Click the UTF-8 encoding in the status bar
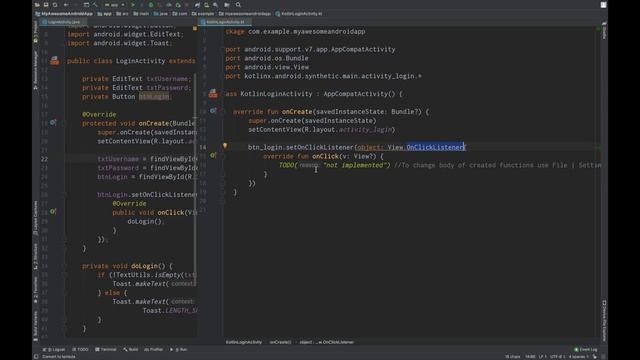The height and width of the screenshot is (360, 640). 557,357
